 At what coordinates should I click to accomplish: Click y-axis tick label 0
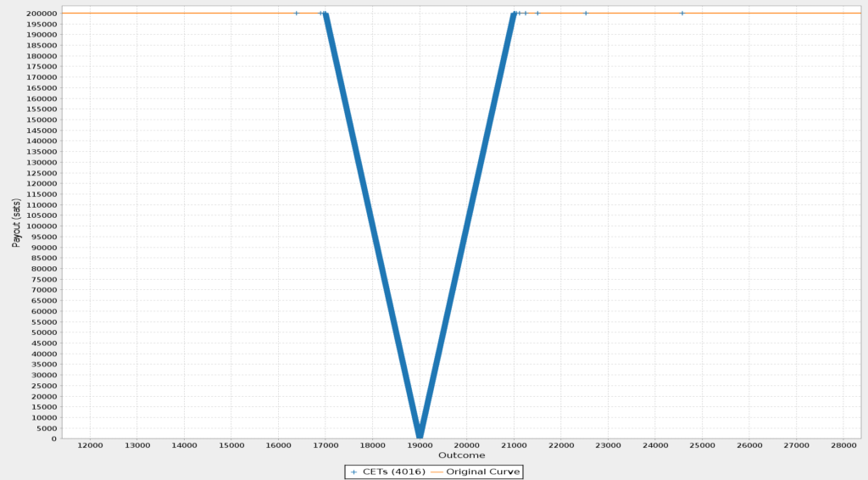click(x=54, y=438)
